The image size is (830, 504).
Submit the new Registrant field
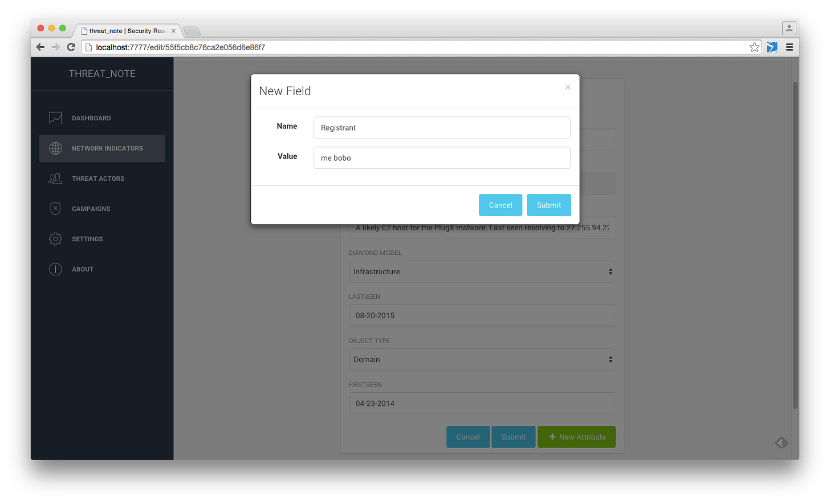pos(548,205)
